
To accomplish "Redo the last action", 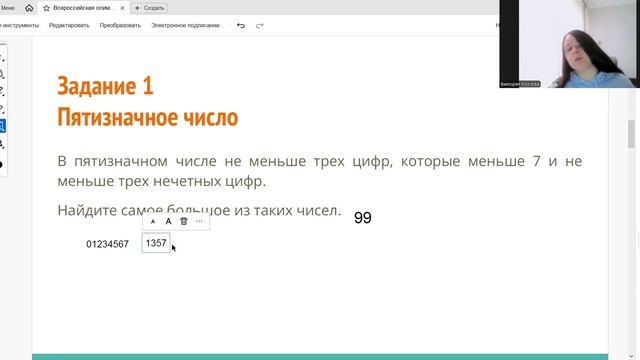I will [260, 26].
